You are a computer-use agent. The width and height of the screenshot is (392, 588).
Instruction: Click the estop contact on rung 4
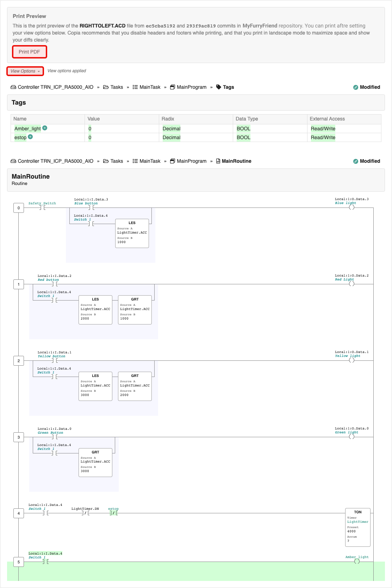pyautogui.click(x=113, y=513)
